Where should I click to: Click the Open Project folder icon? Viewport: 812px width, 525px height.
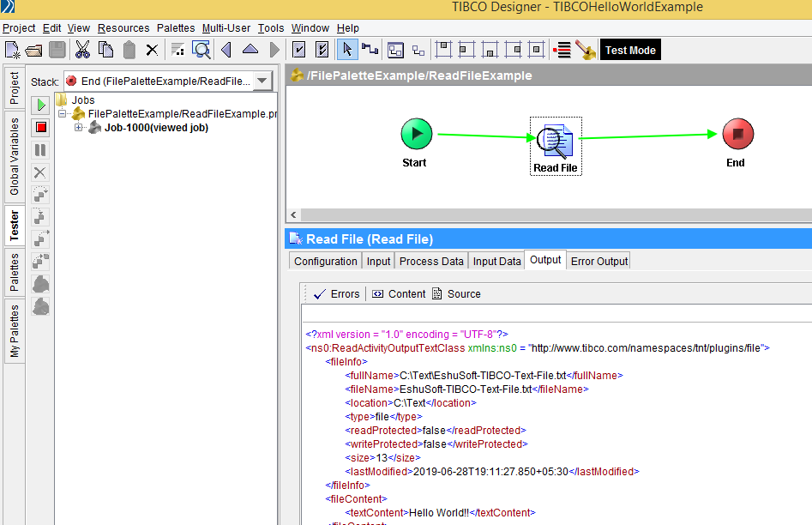pos(34,51)
